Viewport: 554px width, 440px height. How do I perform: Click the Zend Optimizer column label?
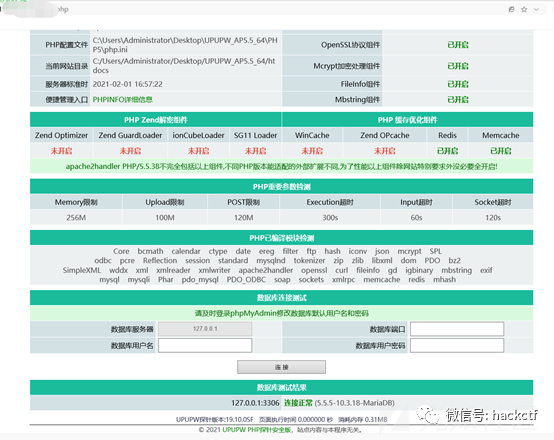61,135
